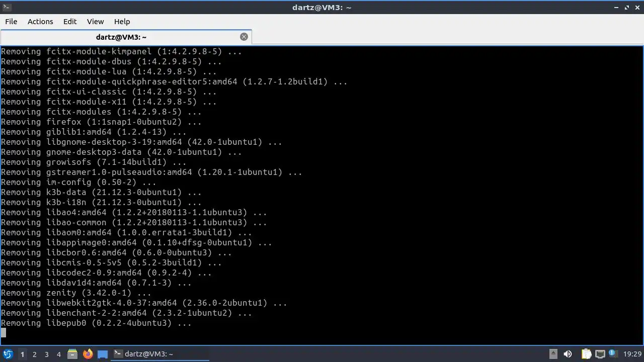Switch to desktop workspace 4

(x=58, y=354)
